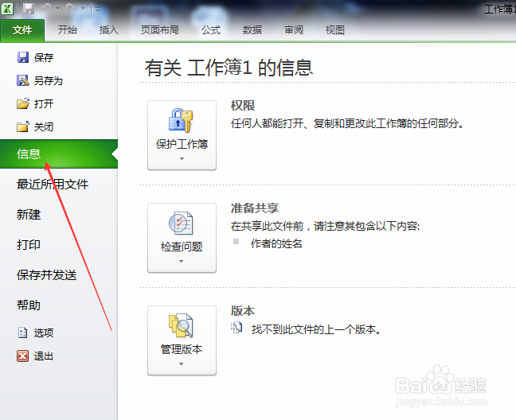Screen dimensions: 516x420
Task: Click the 打开 folder icon in sidebar
Action: [x=23, y=104]
